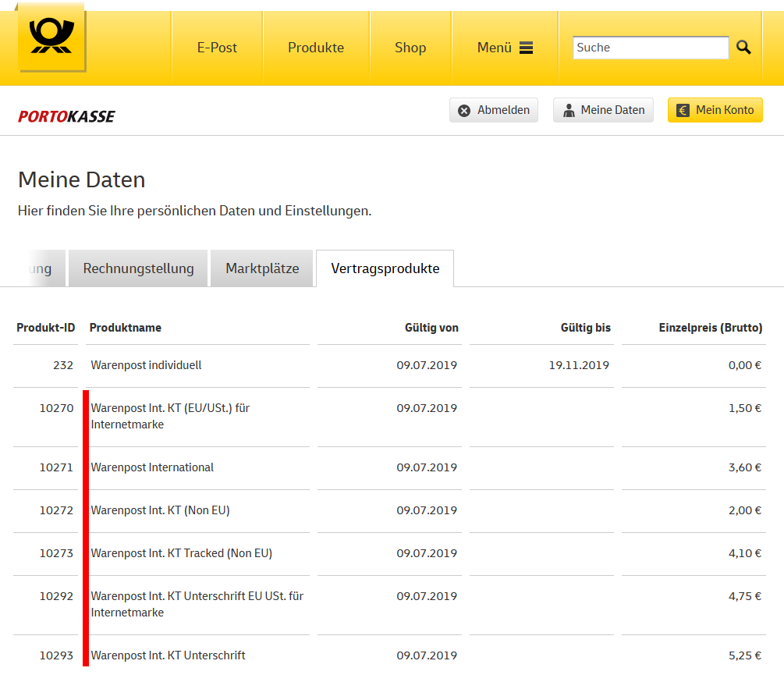Viewport: 784px width, 682px height.
Task: Select product ID 10293
Action: [x=56, y=655]
